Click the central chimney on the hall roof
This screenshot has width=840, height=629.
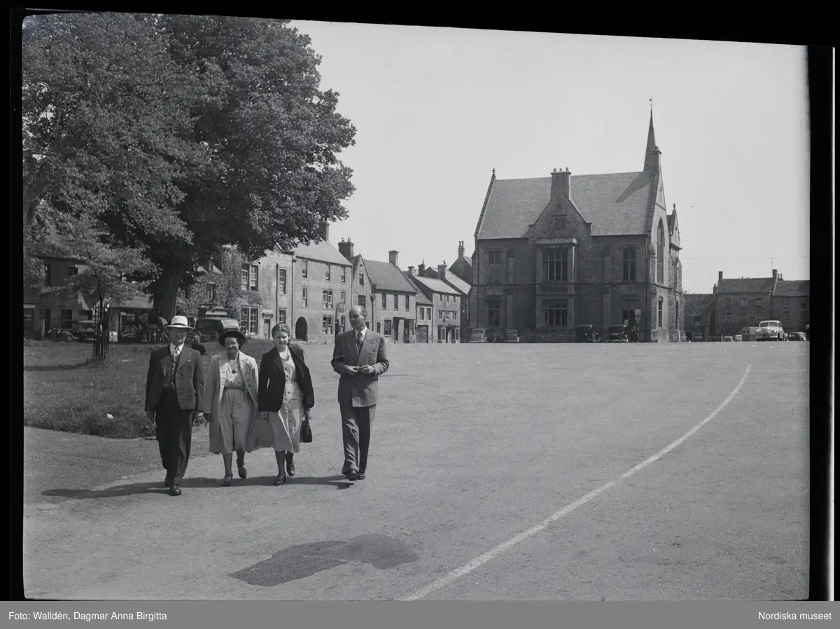(x=560, y=183)
